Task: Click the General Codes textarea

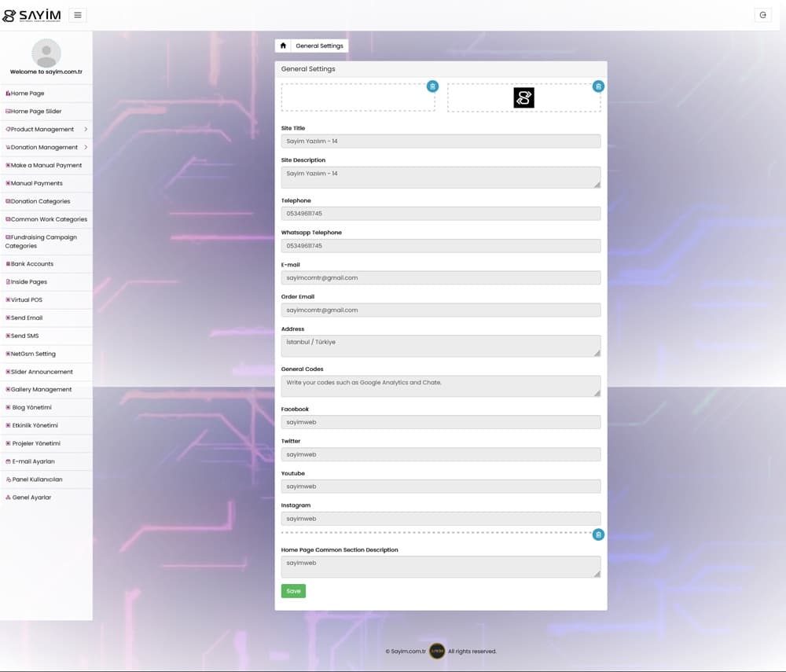Action: (440, 385)
